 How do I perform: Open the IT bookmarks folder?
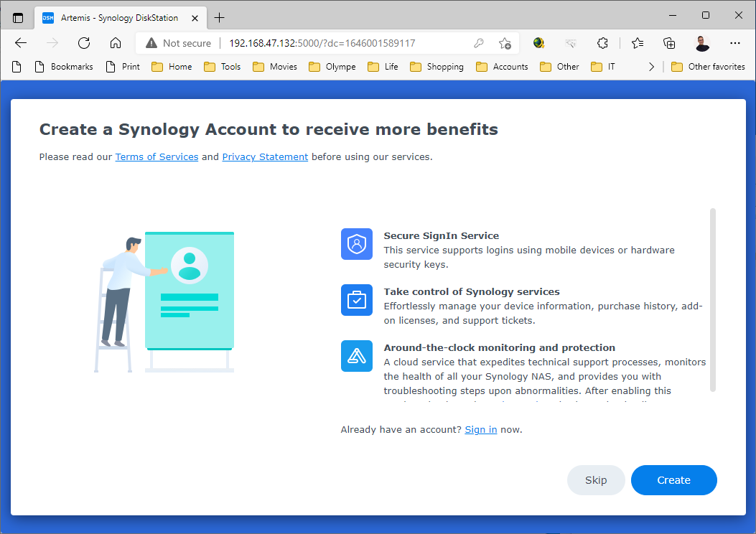pyautogui.click(x=603, y=67)
